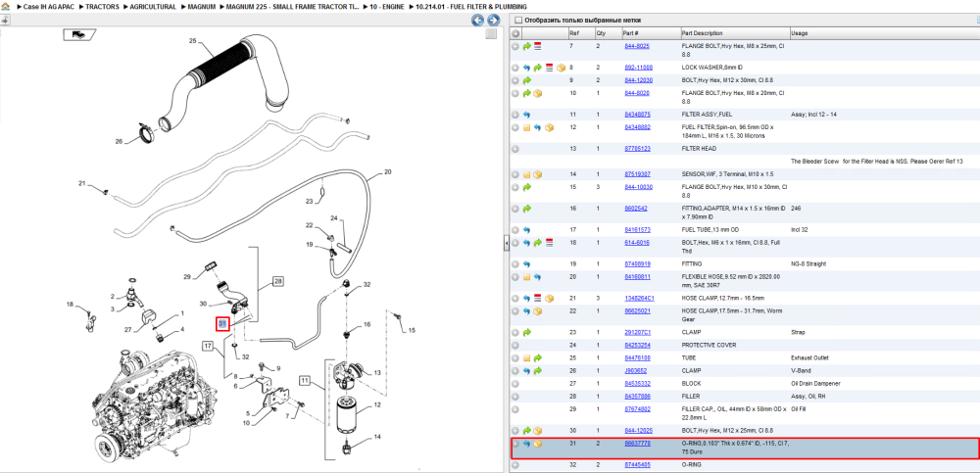Click the add circle for Ref 7 row

point(515,46)
